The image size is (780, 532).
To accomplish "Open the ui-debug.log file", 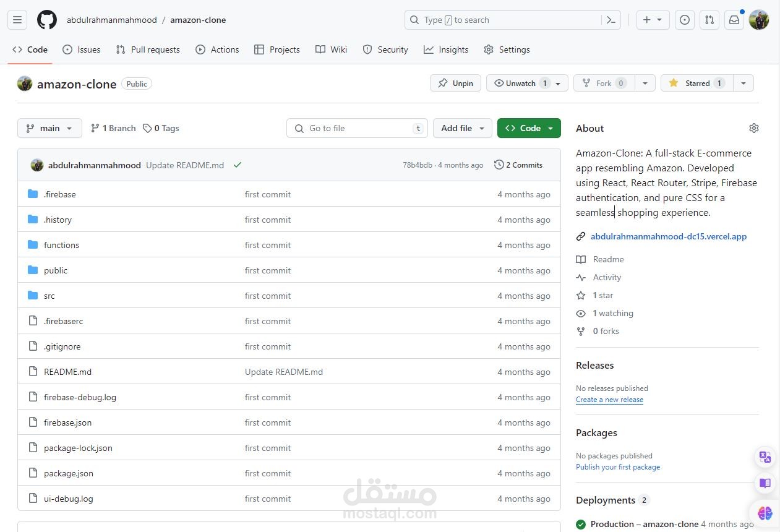I will tap(68, 499).
